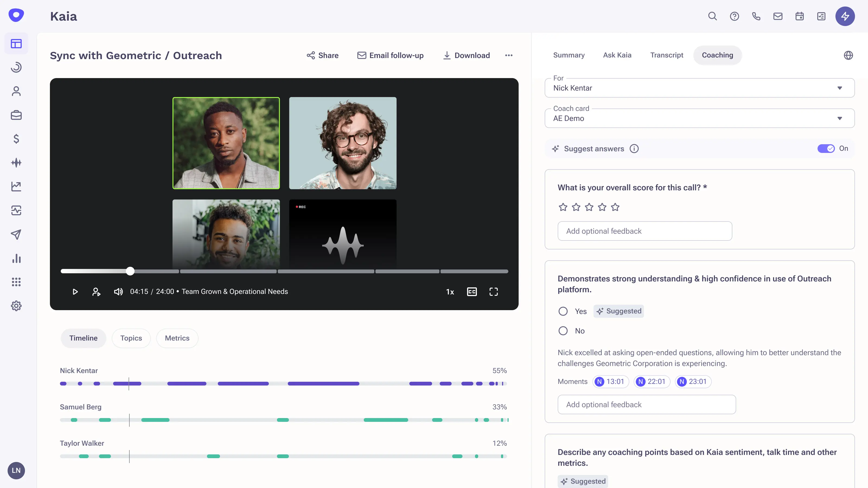Expand the more options menu next to Download
The image size is (868, 488).
pyautogui.click(x=509, y=55)
